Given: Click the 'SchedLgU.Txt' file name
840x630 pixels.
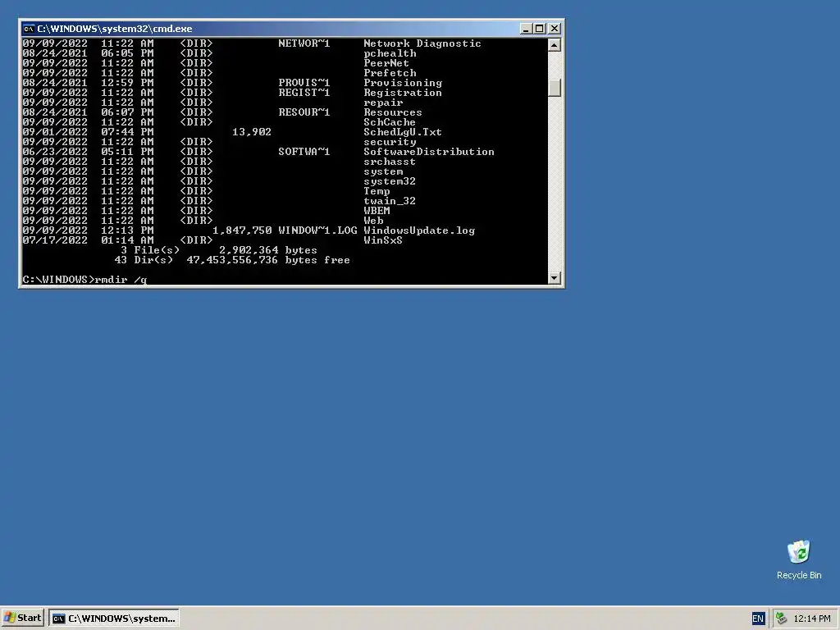Looking at the screenshot, I should pos(403,132).
